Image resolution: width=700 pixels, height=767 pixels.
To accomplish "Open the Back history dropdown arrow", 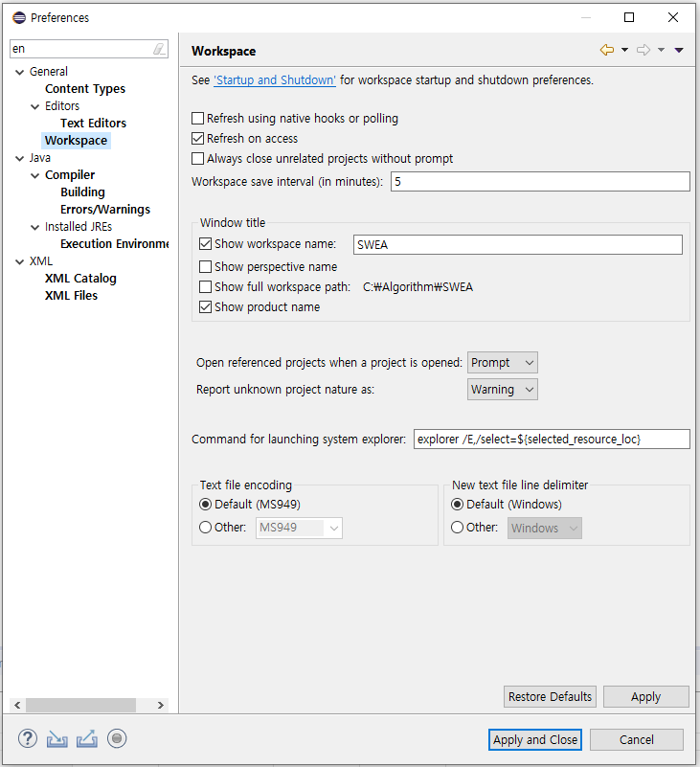I will point(624,50).
